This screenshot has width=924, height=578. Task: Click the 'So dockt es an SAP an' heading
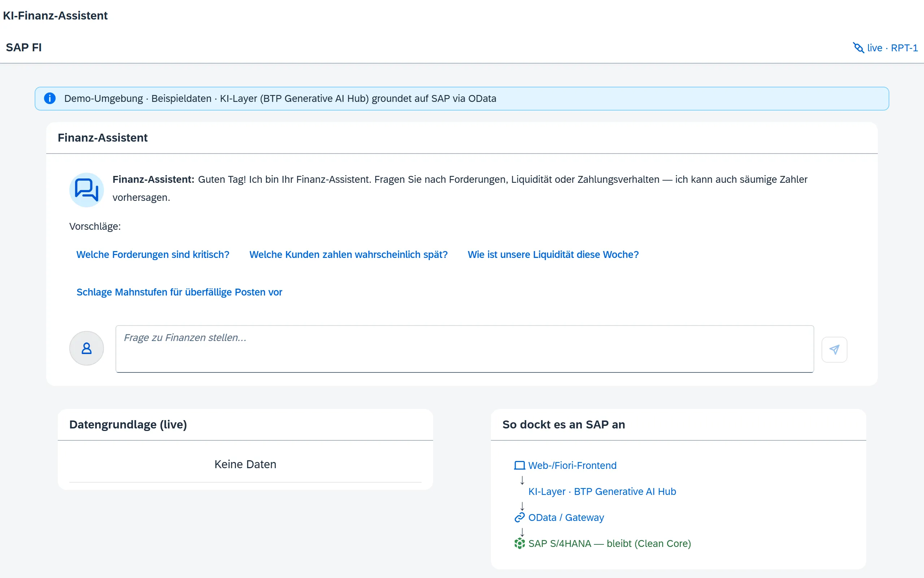click(x=563, y=424)
